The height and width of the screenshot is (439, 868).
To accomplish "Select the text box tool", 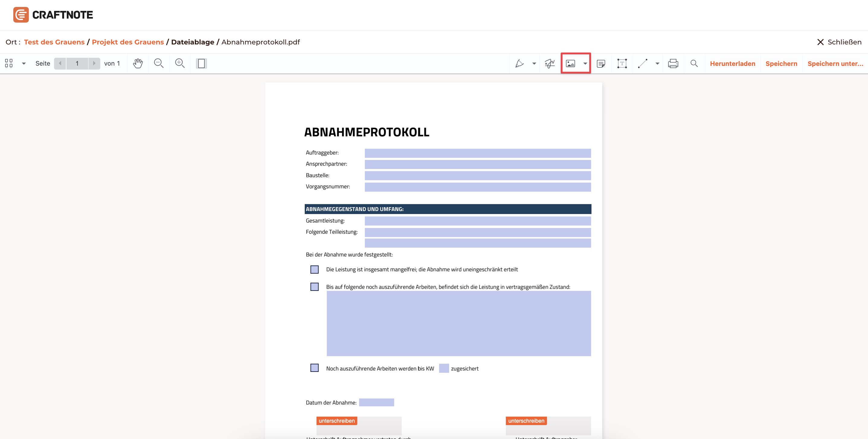I will tap(622, 63).
